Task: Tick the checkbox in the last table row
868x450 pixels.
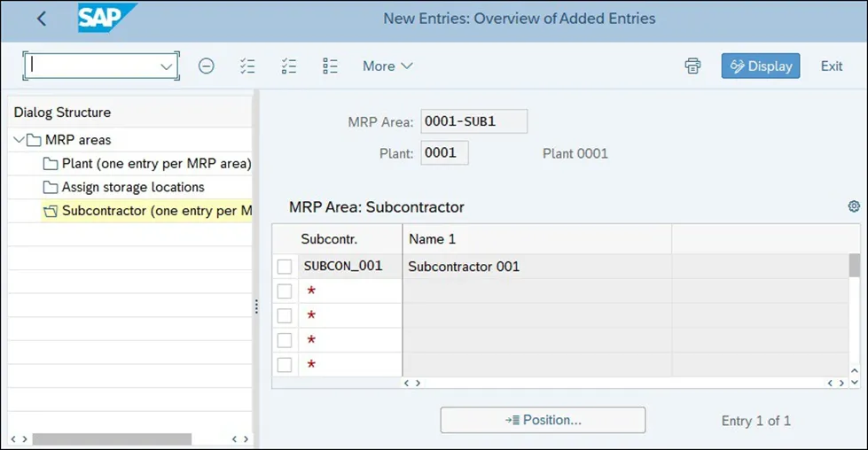Action: coord(285,365)
